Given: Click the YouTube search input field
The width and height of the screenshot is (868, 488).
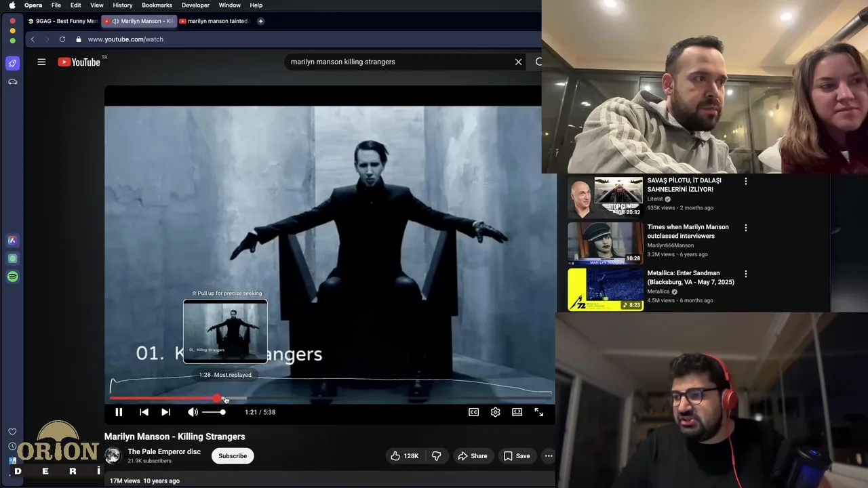Looking at the screenshot, I should [x=399, y=62].
